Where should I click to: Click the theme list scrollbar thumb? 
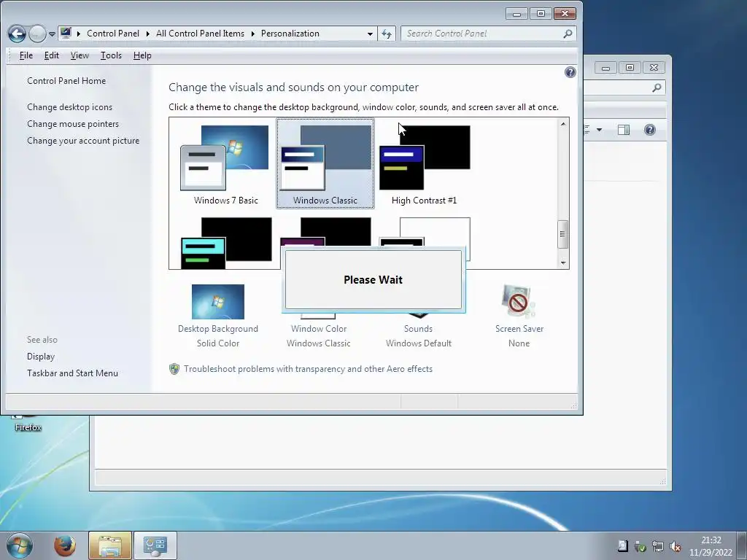tap(562, 234)
